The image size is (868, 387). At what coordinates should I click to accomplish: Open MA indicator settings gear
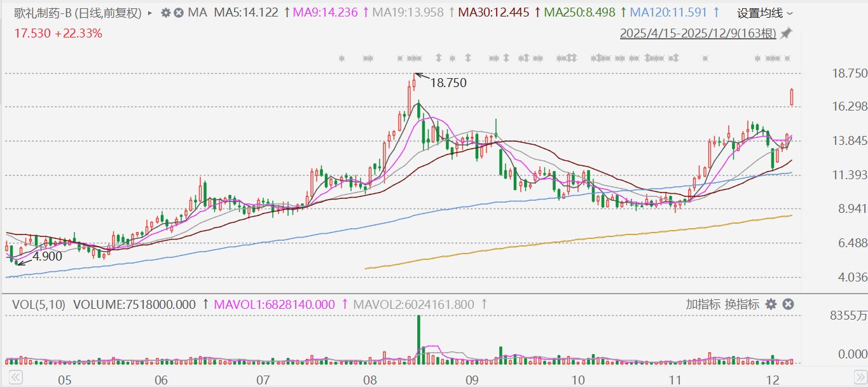tap(166, 13)
